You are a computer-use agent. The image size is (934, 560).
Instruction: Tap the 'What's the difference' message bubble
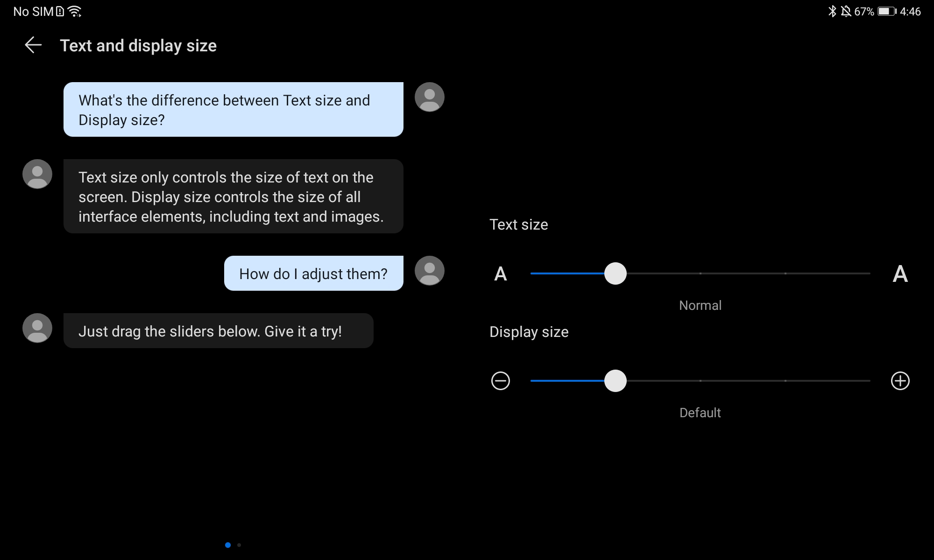(x=233, y=110)
